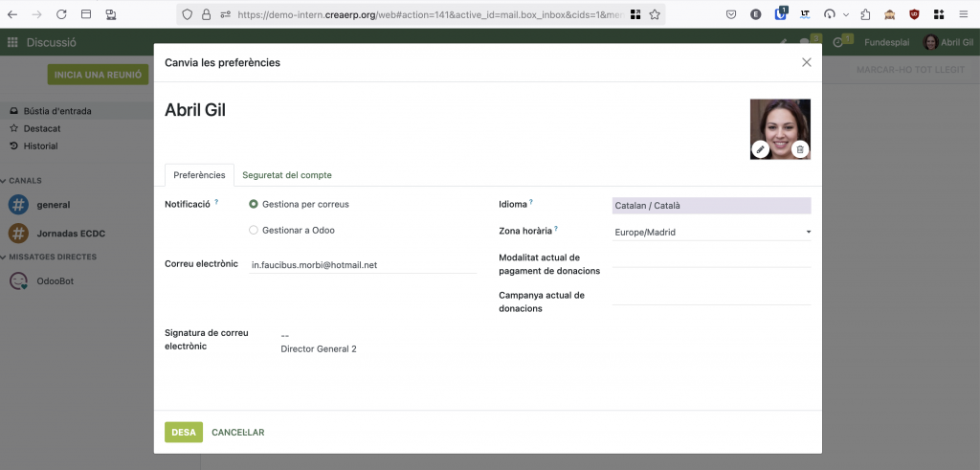Reload the current browser page
This screenshot has width=980, height=470.
pos(61,14)
